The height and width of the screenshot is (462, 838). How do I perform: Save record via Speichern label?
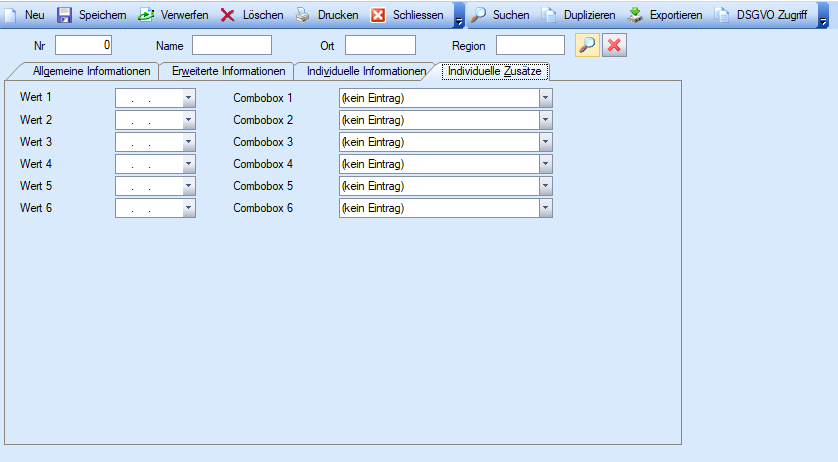103,15
